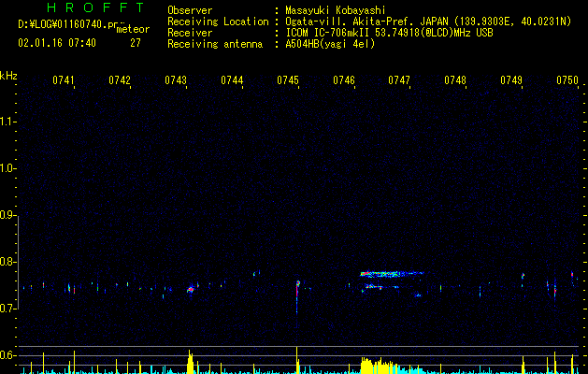
Task: Click the 0744 time marker
Action: [232, 80]
